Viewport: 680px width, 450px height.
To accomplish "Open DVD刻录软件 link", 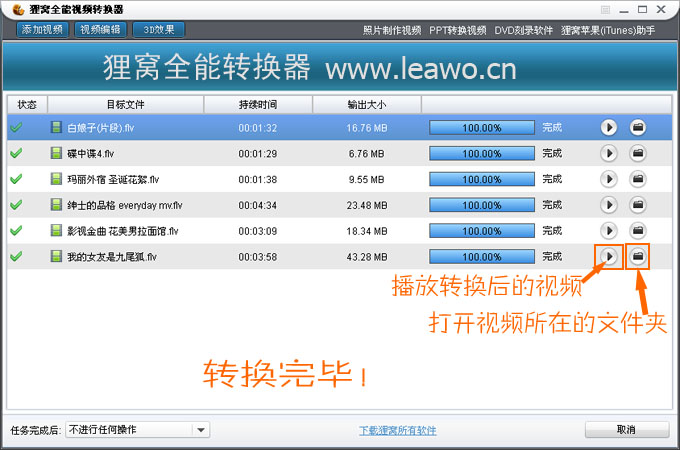I will (523, 30).
